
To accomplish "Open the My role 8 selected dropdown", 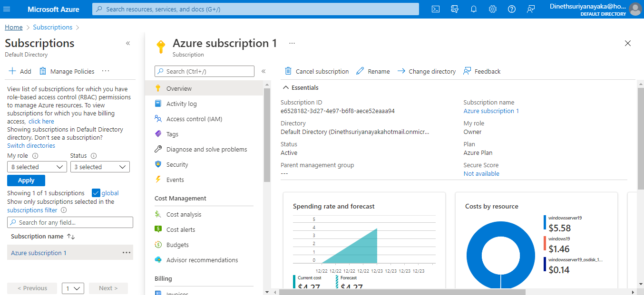I will [x=37, y=167].
